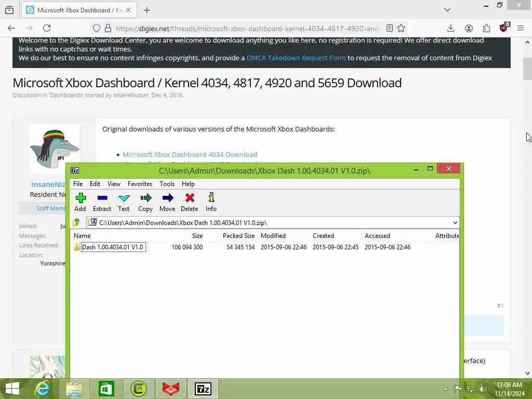Click the volume speaker tray icon
Viewport: 532px width, 399px height.
coord(483,389)
